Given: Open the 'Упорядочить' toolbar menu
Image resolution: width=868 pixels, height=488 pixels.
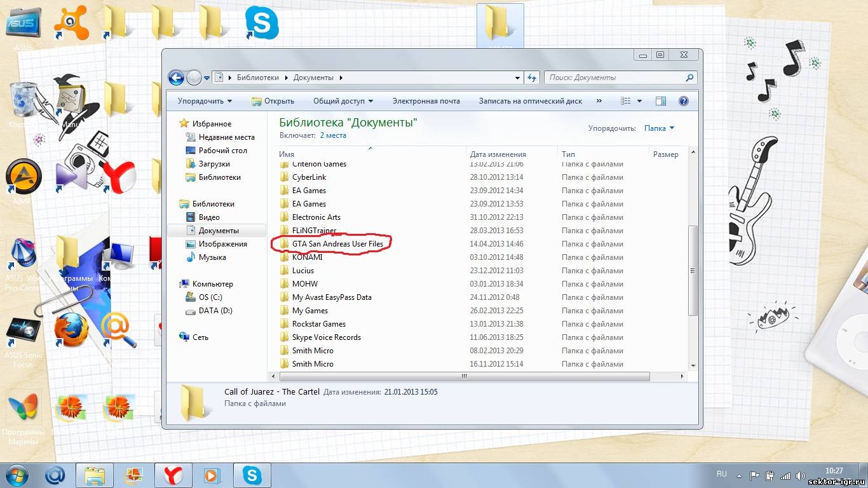Looking at the screenshot, I should (205, 101).
